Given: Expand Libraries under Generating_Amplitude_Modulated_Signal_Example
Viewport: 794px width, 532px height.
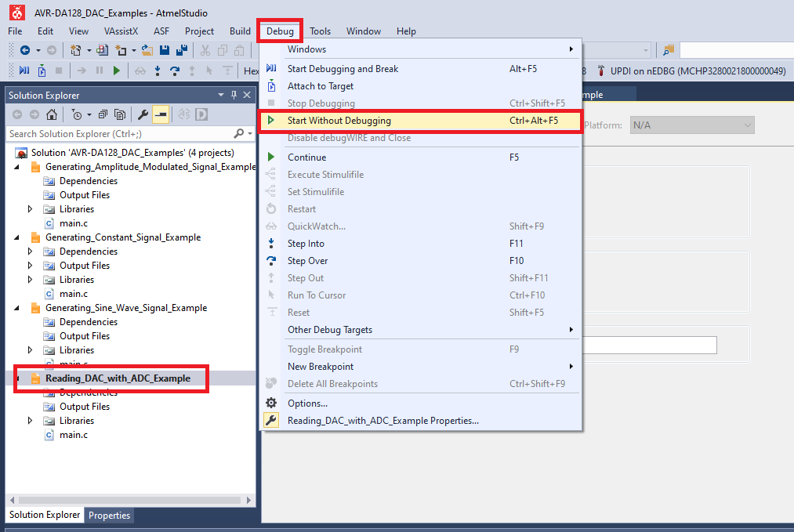Looking at the screenshot, I should 30,208.
